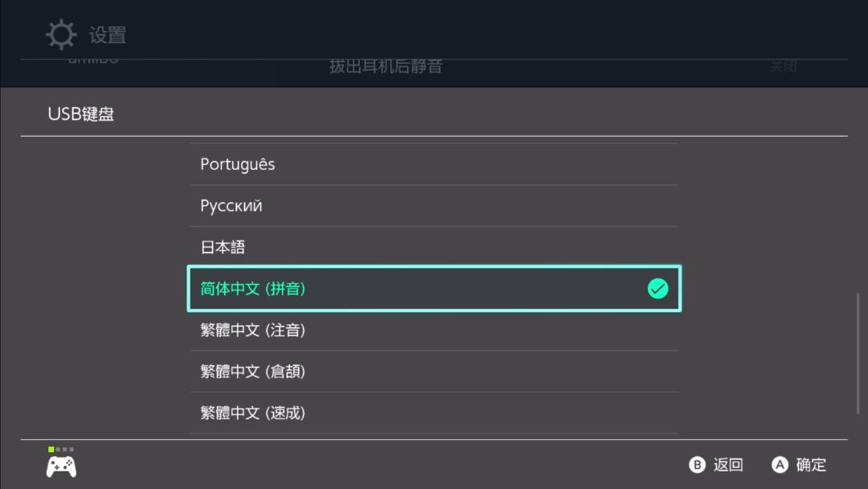868x489 pixels.
Task: Open the USB键盘 section header
Action: click(80, 114)
